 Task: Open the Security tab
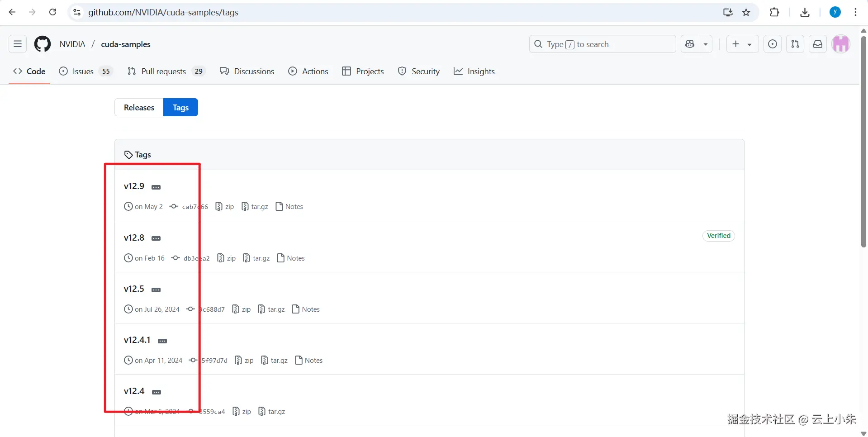tap(419, 71)
